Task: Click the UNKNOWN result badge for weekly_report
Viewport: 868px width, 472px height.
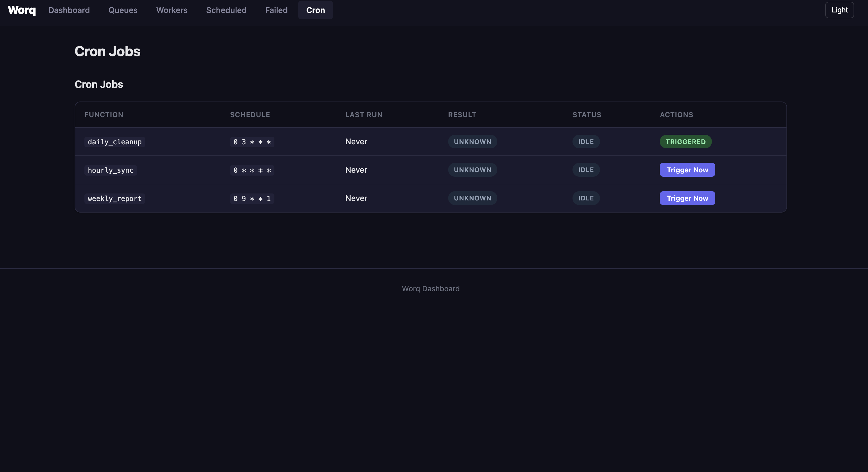Action: [472, 198]
